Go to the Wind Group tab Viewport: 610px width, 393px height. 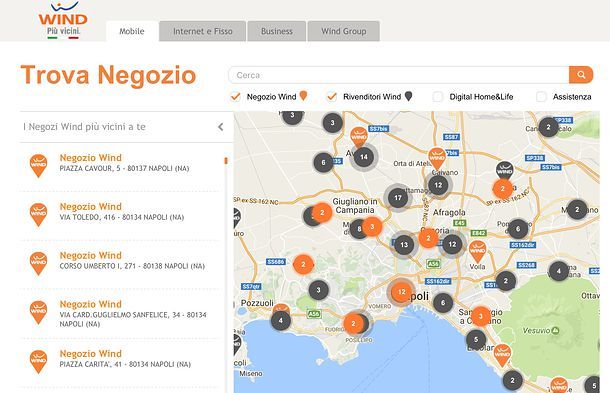point(344,31)
